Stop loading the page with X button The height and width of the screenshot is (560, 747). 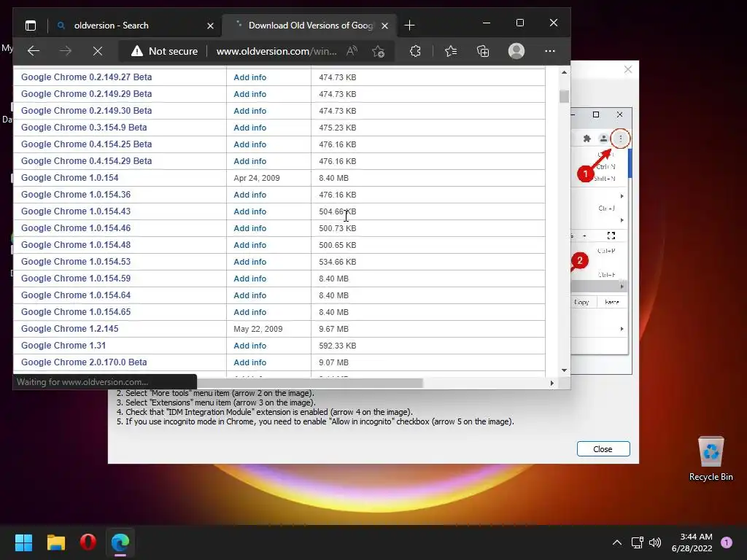[x=98, y=51]
